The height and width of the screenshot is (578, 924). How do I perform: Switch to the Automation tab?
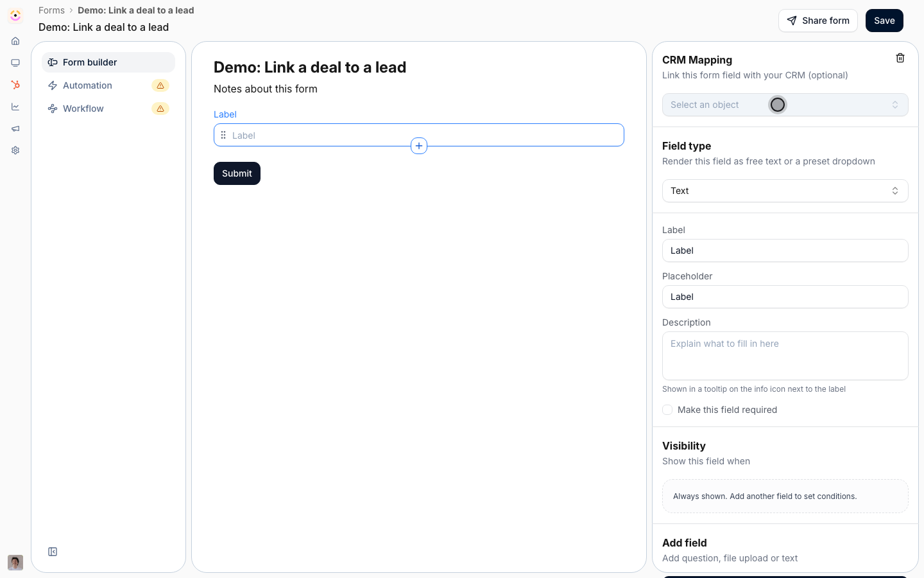click(108, 85)
